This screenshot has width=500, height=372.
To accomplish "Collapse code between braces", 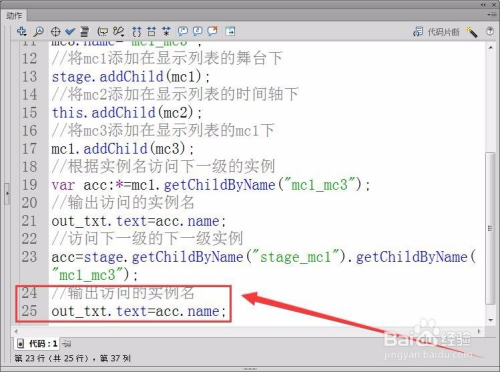I will pyautogui.click(x=136, y=32).
